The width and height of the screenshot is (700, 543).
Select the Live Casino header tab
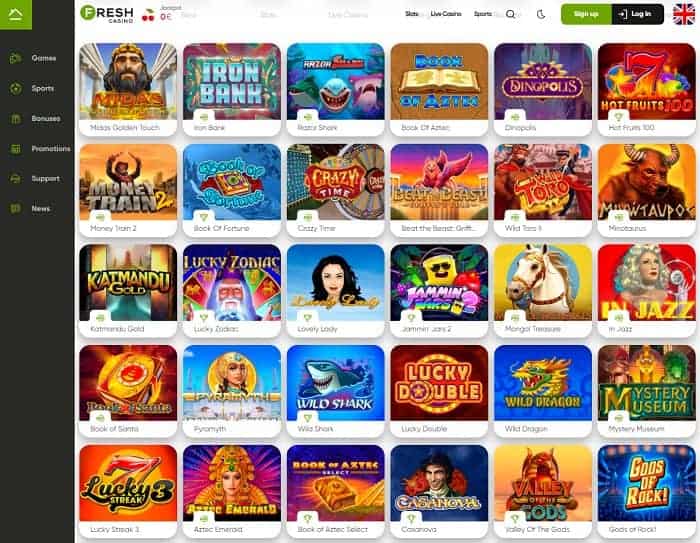tap(446, 14)
